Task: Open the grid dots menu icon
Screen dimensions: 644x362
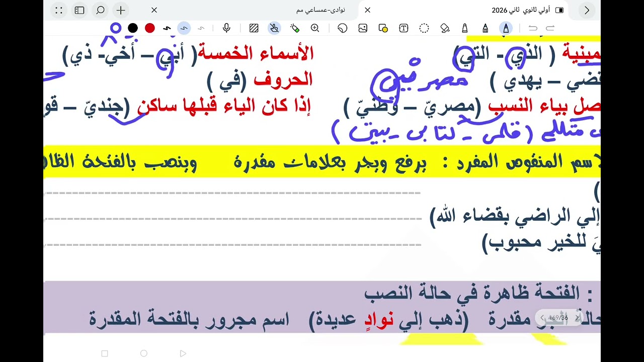Action: (59, 10)
